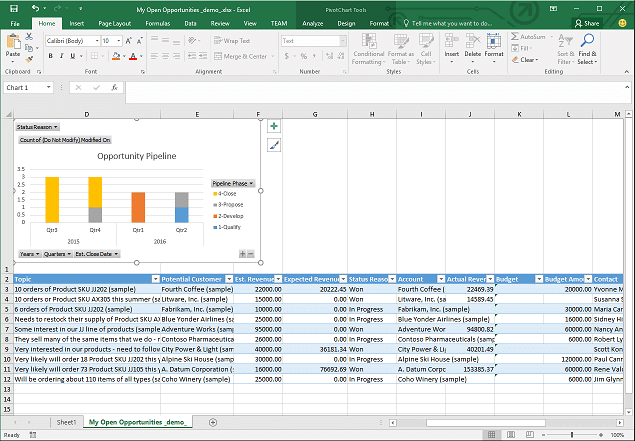Open the Topic column filter dropdown
This screenshot has height=441, width=635.
[154, 279]
